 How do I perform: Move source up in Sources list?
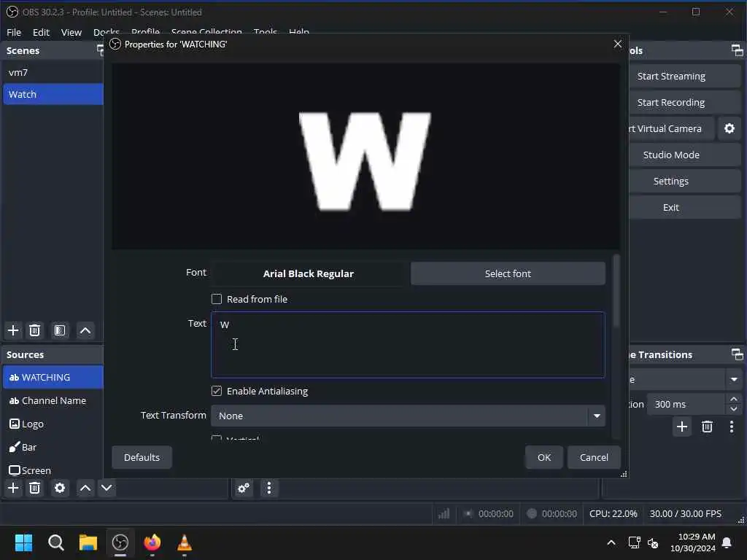[x=85, y=488]
